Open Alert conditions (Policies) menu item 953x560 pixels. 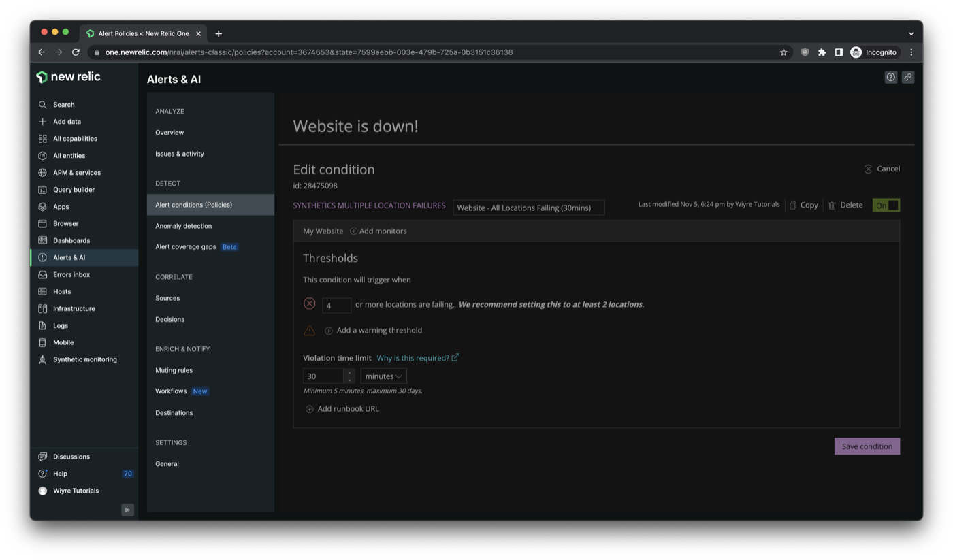click(210, 205)
